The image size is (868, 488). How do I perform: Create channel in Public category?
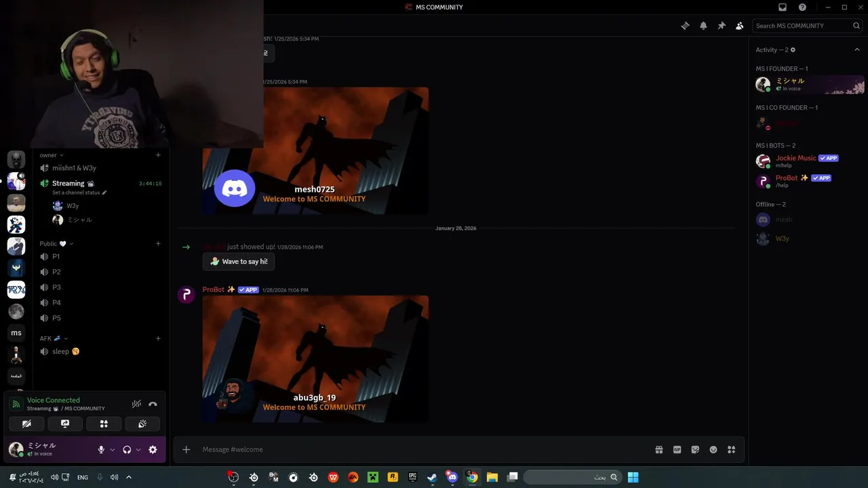click(x=158, y=243)
